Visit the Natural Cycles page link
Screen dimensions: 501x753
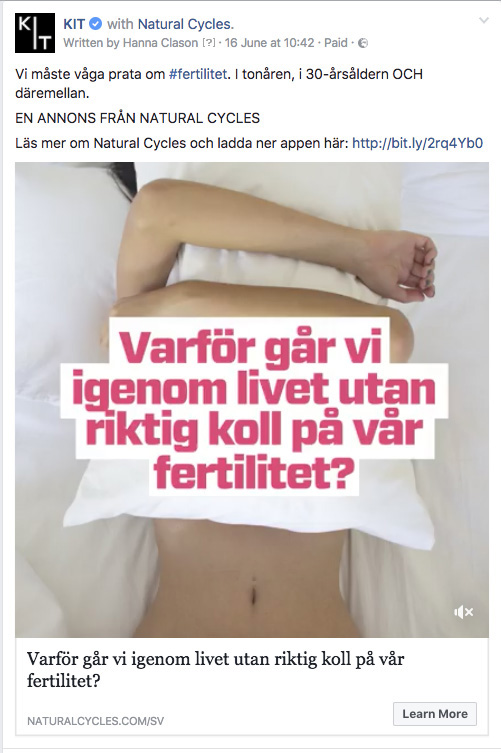tap(185, 24)
